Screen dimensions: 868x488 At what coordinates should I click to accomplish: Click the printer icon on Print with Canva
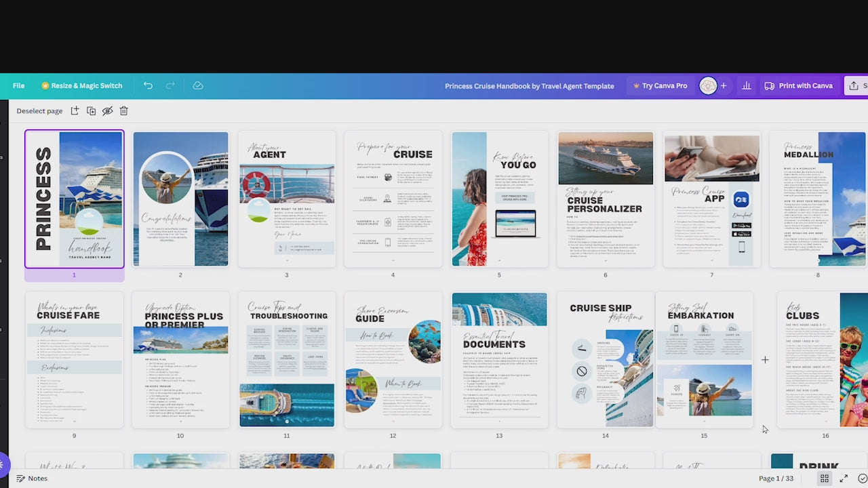click(770, 86)
